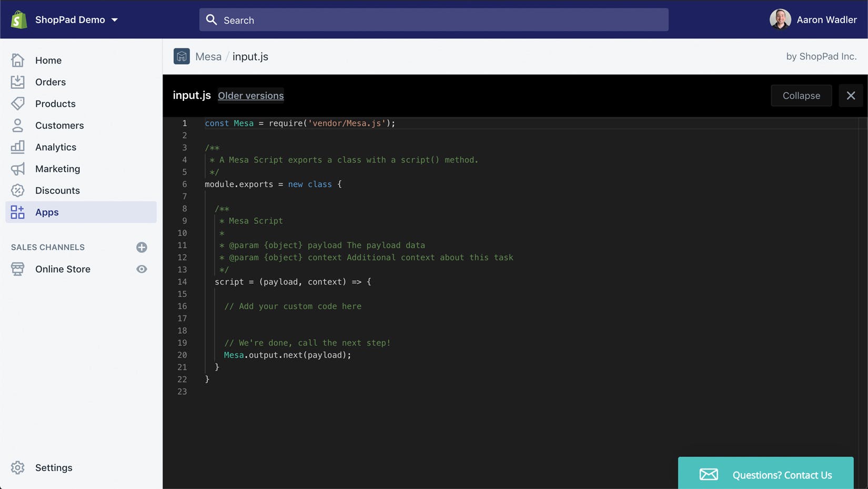
Task: Click the 'Add your custom code here' comment
Action: coord(292,306)
